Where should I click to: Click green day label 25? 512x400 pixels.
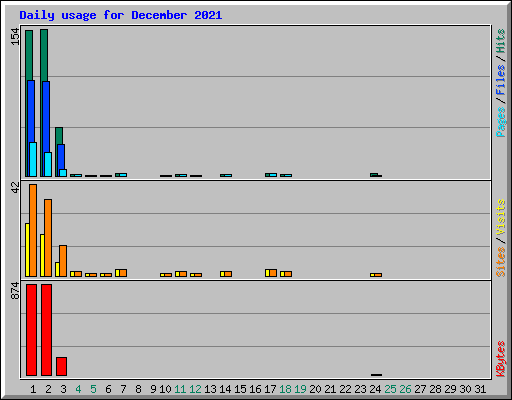pos(391,389)
